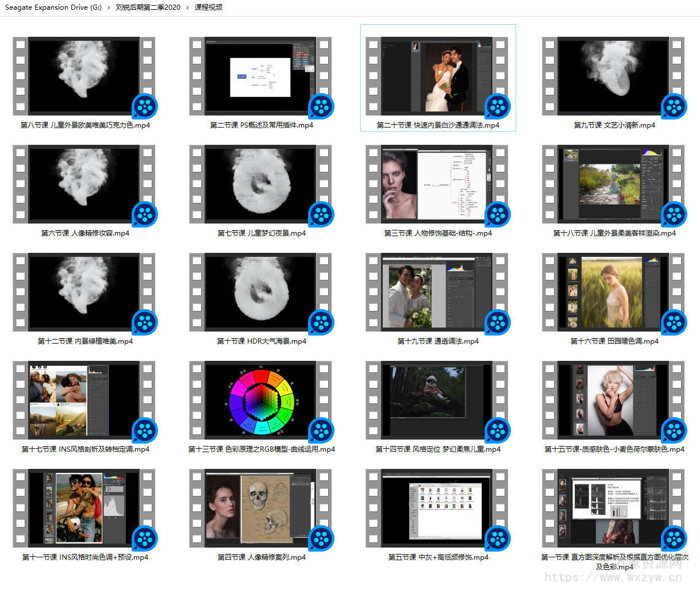Click the 第四节课 人像精修案列.mp4 filename label
This screenshot has height=597, width=700.
pyautogui.click(x=261, y=557)
